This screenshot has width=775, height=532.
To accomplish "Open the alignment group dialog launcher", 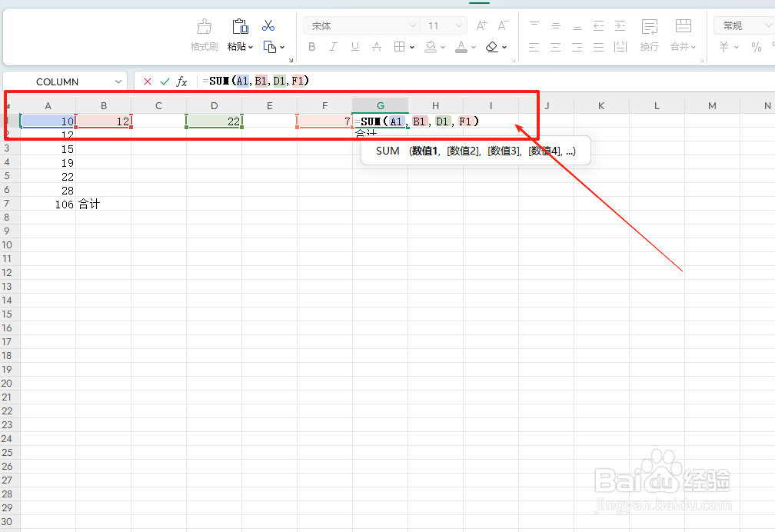I will point(701,60).
